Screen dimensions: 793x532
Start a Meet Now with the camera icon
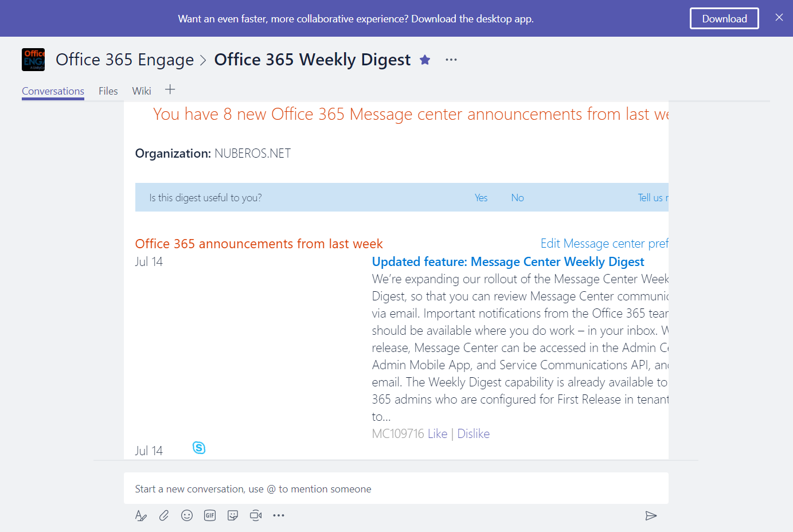click(256, 515)
